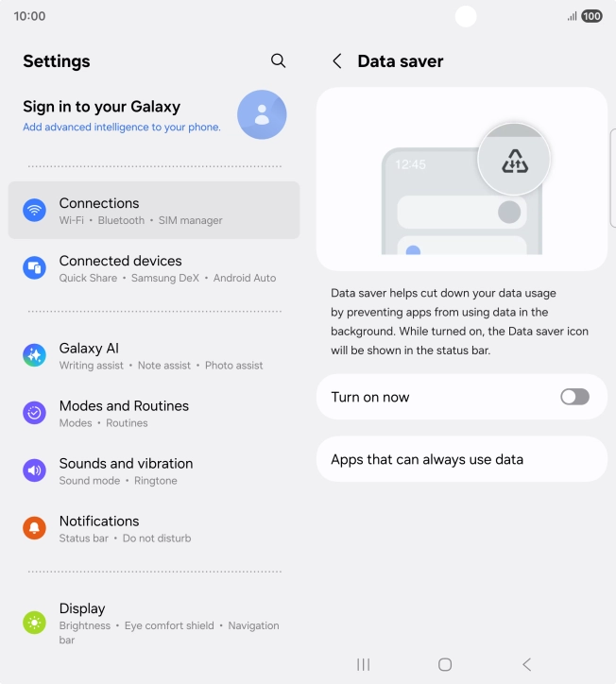Viewport: 616px width, 684px height.
Task: Select the Connected devices menu item
Action: click(154, 268)
